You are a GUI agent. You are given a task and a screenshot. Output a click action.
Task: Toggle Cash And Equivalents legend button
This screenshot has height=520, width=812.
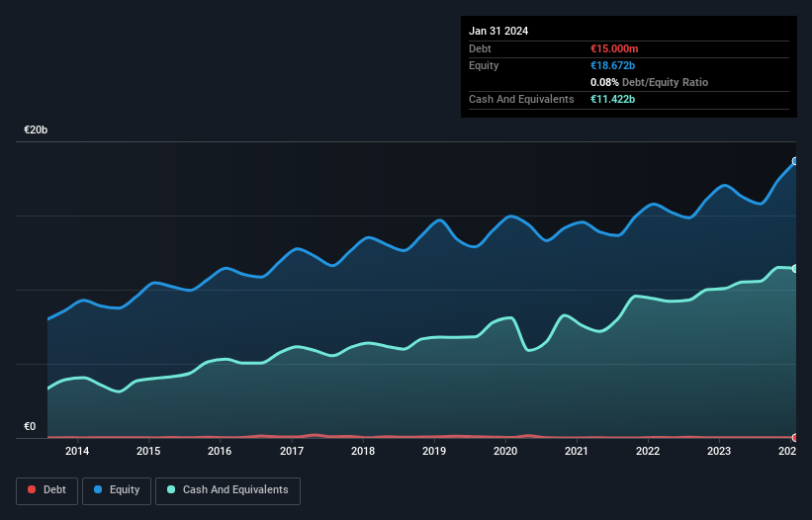point(227,490)
